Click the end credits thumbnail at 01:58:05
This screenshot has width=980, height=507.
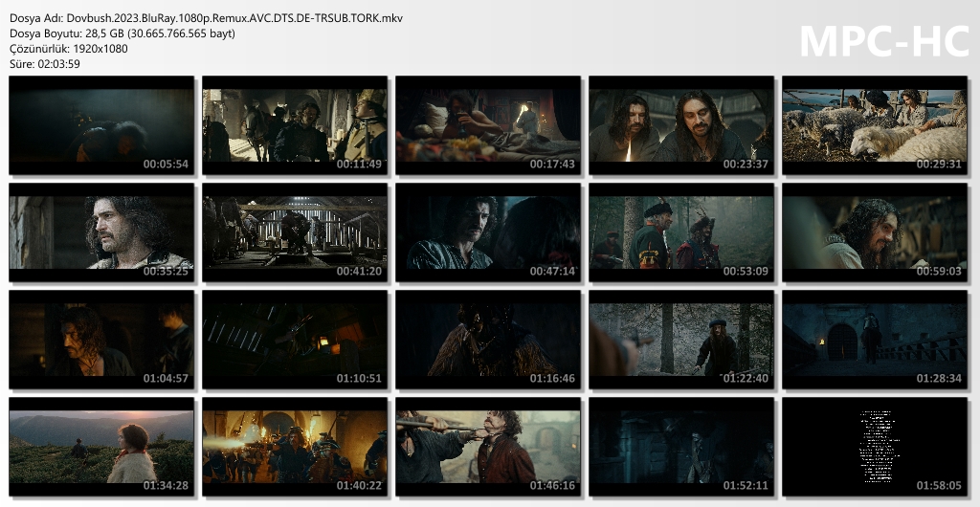[x=875, y=447]
